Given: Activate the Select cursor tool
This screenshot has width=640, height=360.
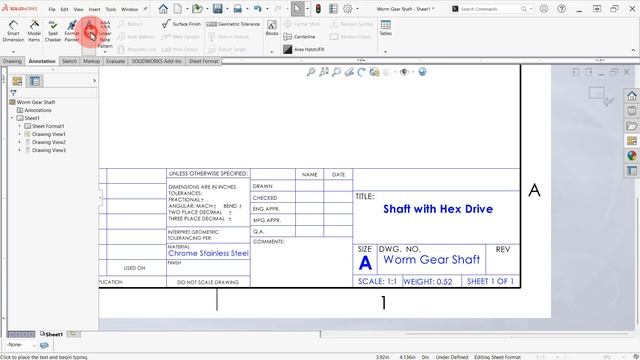Looking at the screenshot, I should 298,9.
